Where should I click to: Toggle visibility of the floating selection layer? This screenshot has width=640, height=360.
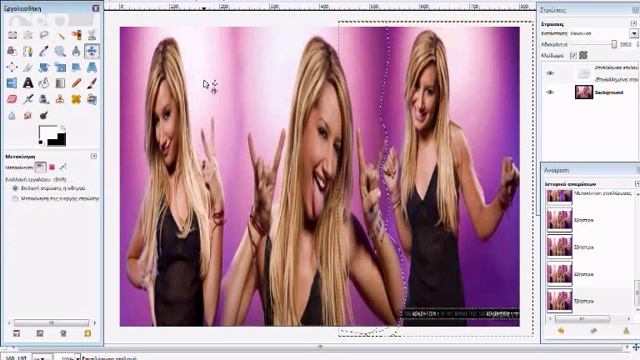[x=550, y=73]
